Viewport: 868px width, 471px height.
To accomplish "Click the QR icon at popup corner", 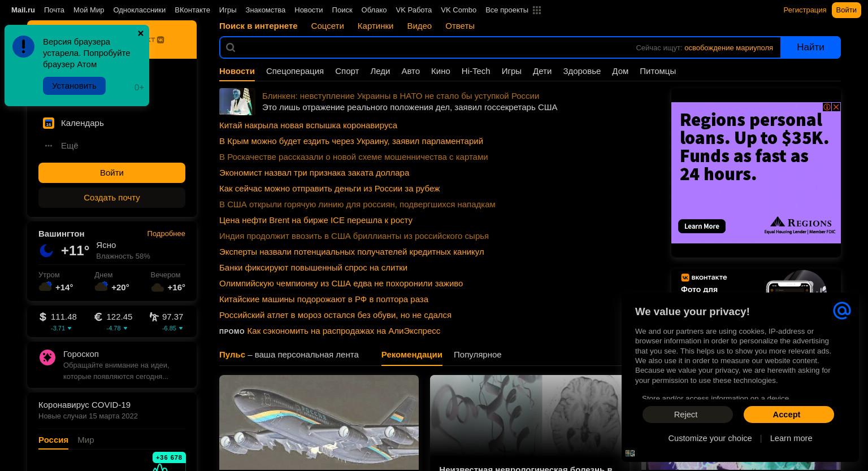I will point(630,453).
